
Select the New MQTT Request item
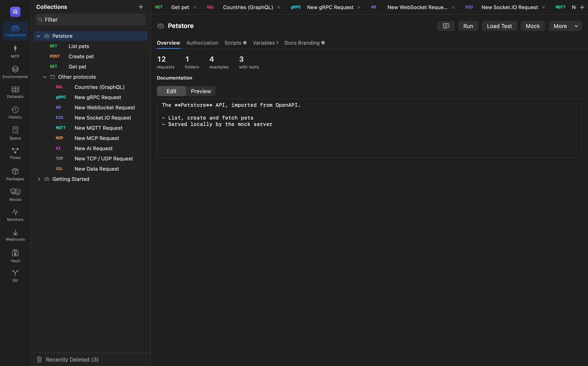pos(91,128)
